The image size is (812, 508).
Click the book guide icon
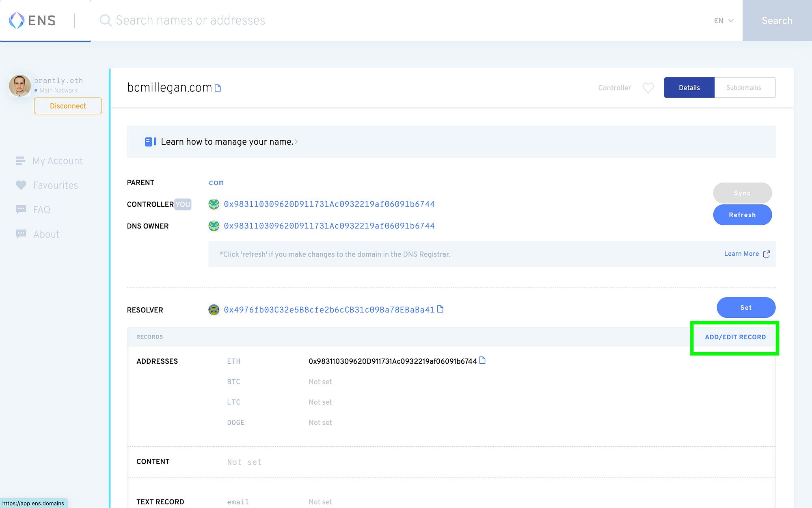(x=151, y=142)
